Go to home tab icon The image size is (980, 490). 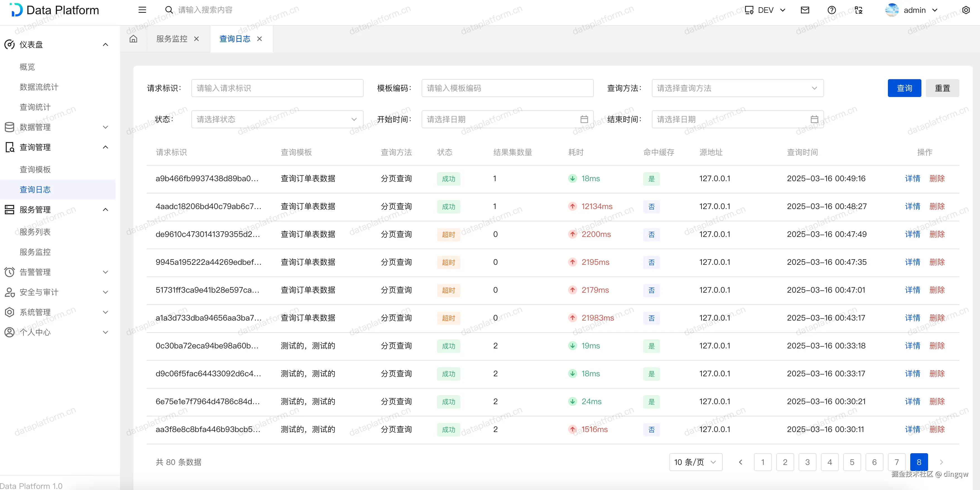[133, 39]
